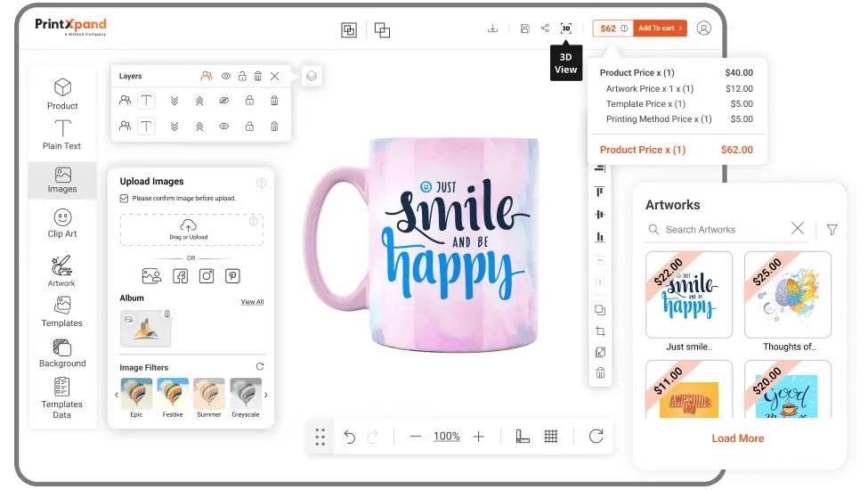Open the Background sidebar tool
Image resolution: width=868 pixels, height=490 pixels.
click(x=62, y=353)
